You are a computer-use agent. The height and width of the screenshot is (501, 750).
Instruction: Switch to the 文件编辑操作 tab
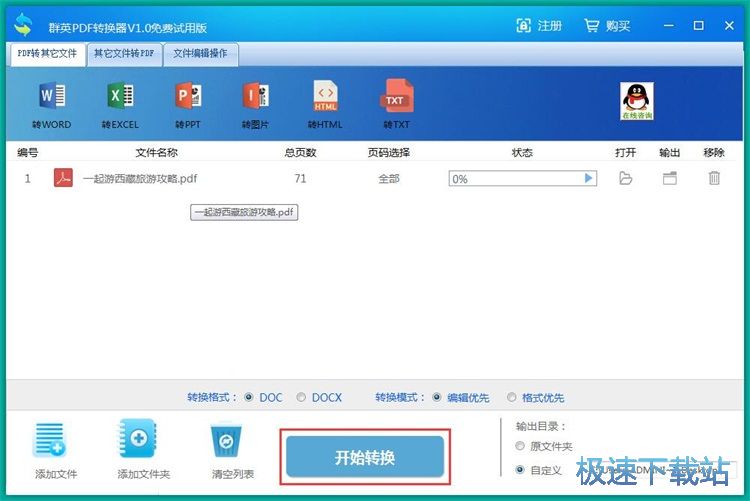coord(200,54)
